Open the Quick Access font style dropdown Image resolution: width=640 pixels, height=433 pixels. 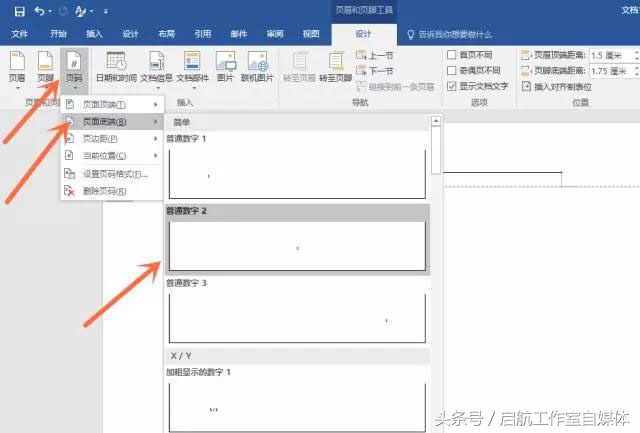91,11
